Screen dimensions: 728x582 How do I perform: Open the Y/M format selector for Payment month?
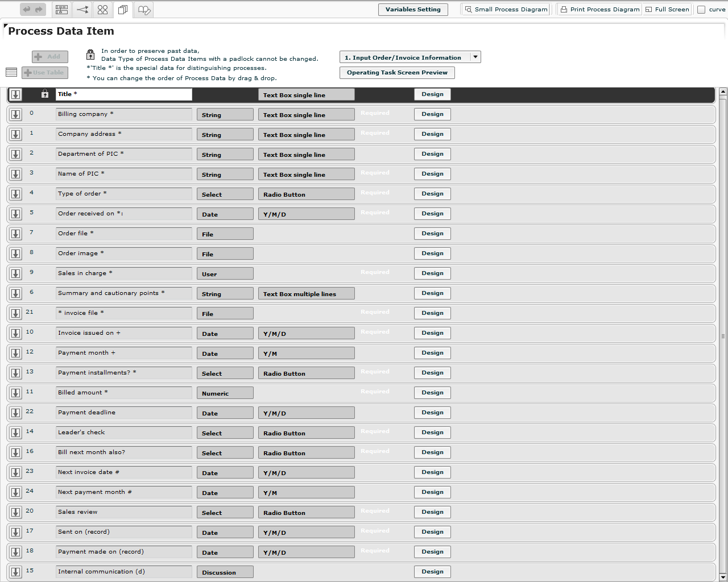(x=306, y=353)
